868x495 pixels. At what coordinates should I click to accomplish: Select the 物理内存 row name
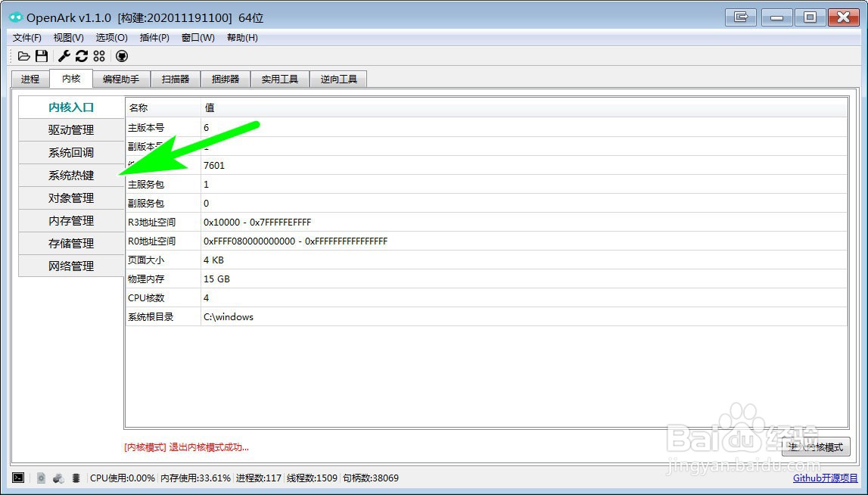click(146, 279)
